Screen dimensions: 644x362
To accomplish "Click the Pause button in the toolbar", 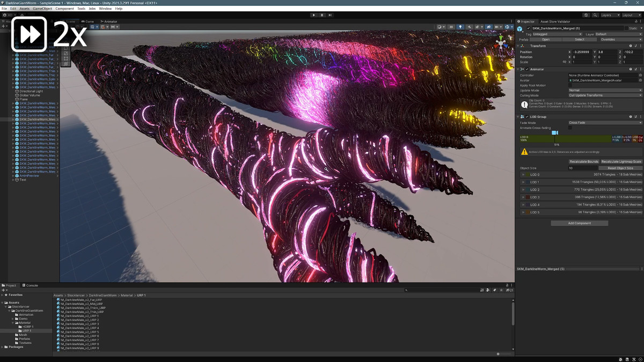I will pyautogui.click(x=322, y=15).
